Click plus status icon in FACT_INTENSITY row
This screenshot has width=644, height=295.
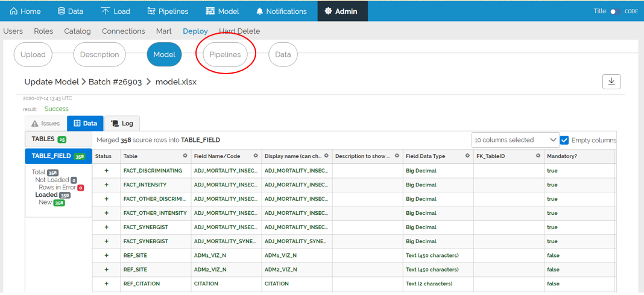point(106,185)
